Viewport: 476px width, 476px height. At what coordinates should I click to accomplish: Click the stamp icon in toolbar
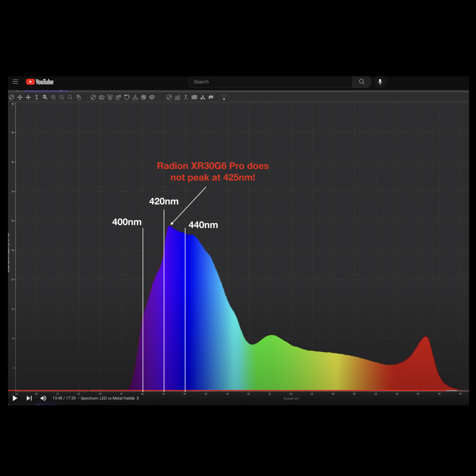[x=135, y=97]
